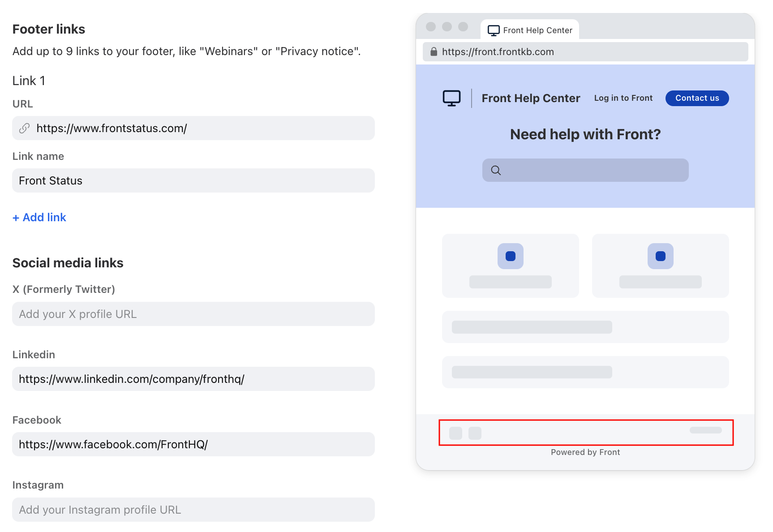The image size is (773, 532).
Task: Click the monitor logo in the help center header
Action: tap(451, 98)
